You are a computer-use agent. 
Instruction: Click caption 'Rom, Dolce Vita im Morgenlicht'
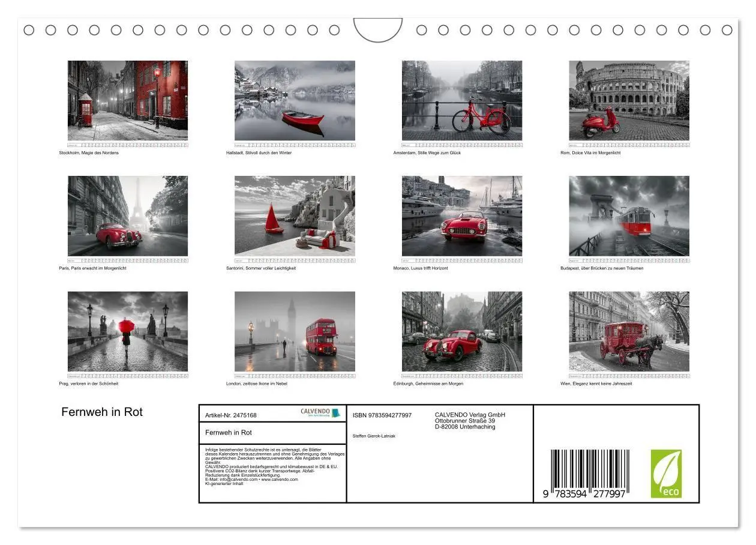[590, 153]
